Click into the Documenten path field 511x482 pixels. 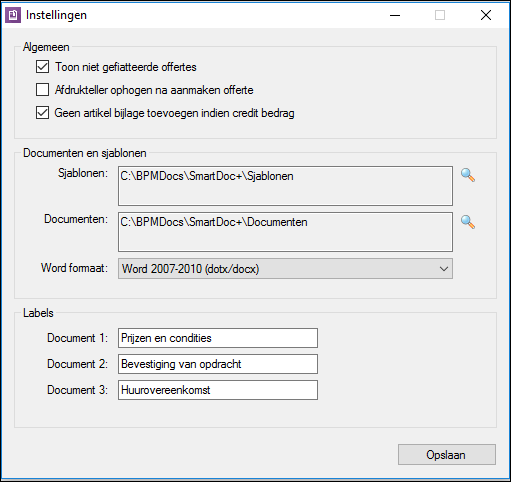point(285,232)
